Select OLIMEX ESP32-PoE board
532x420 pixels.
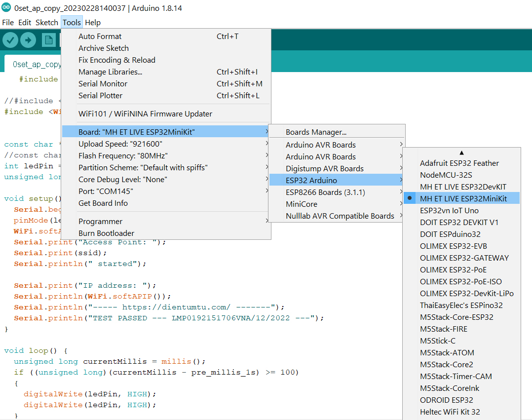tap(461, 270)
